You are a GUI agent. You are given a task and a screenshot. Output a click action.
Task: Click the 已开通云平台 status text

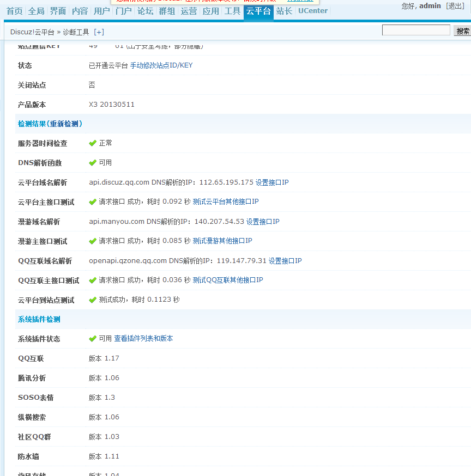[x=108, y=65]
